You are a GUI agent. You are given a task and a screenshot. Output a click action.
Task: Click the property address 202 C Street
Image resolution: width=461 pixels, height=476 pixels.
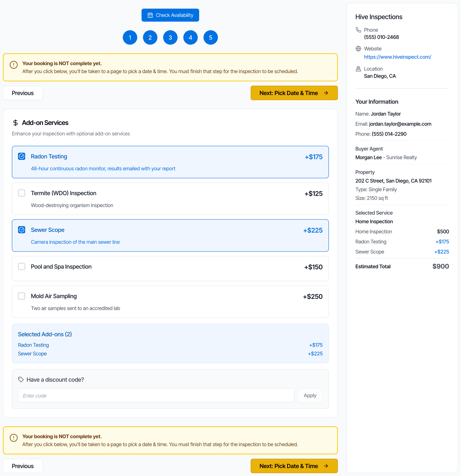point(393,181)
